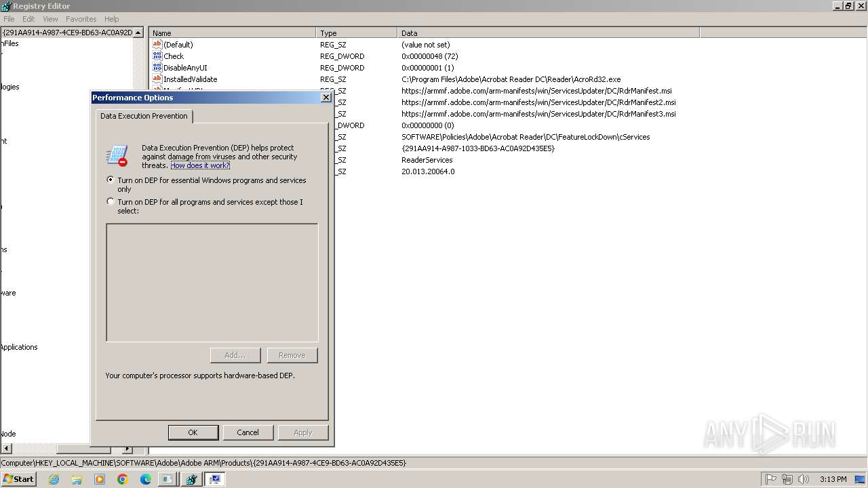Launch Google Chrome from taskbar

click(x=123, y=479)
